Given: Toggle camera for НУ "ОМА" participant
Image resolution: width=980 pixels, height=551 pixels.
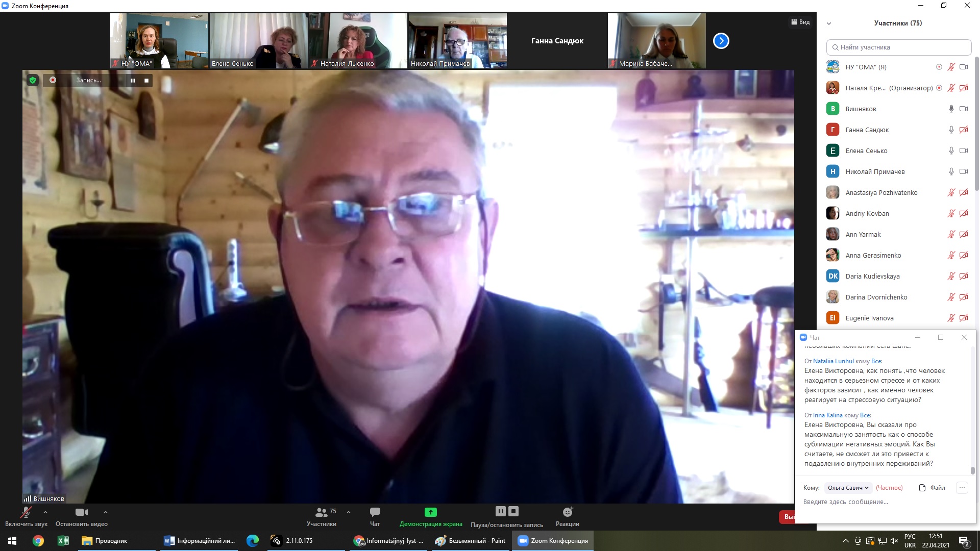Looking at the screenshot, I should coord(964,67).
